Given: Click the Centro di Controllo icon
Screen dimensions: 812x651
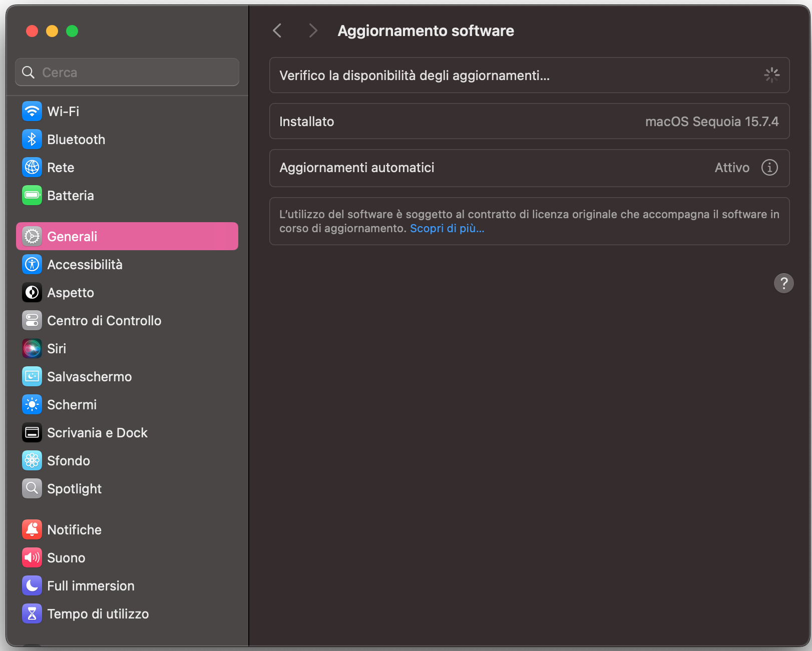Looking at the screenshot, I should point(32,320).
